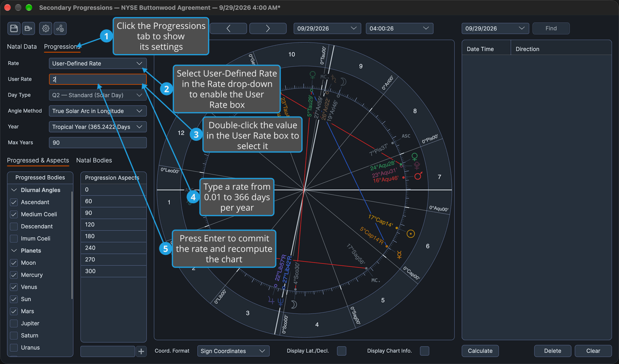This screenshot has width=619, height=364.
Task: Open the Year dropdown showing Tropical Year
Action: click(x=98, y=127)
